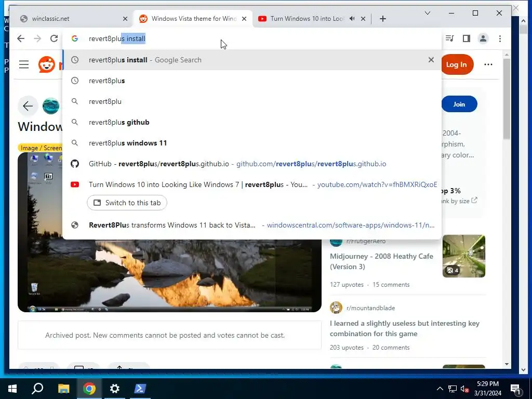This screenshot has height=399, width=532.
Task: Click the page scrollbar down arrow
Action: (x=507, y=364)
